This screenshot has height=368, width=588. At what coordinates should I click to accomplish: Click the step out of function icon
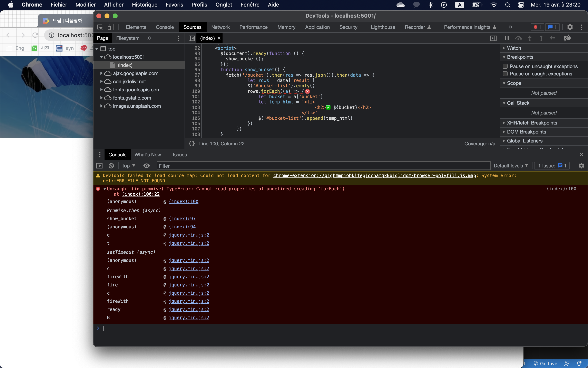pyautogui.click(x=541, y=38)
